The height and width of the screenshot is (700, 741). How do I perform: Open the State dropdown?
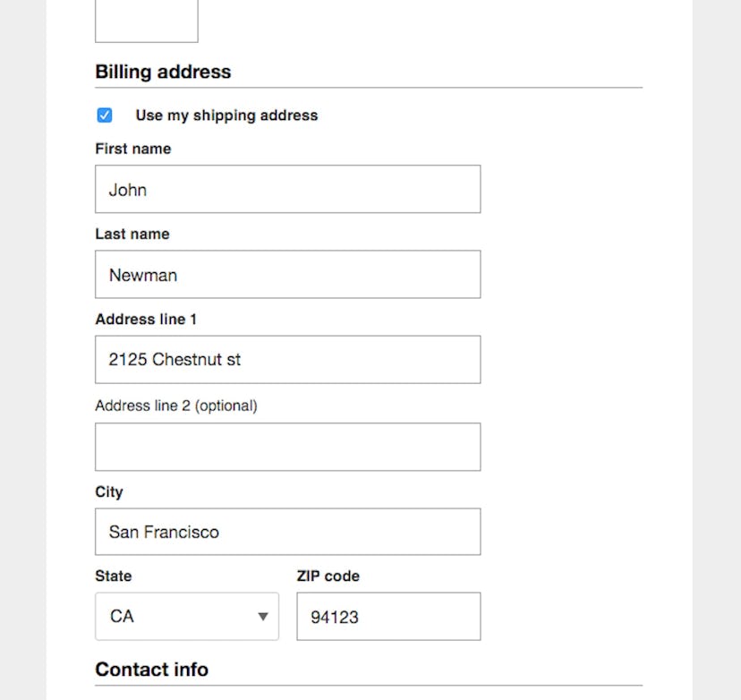[186, 616]
